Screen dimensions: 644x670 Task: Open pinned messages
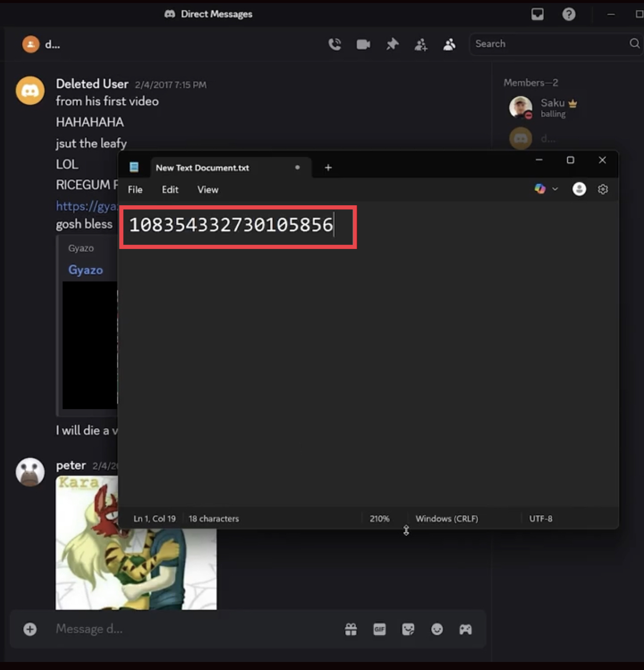[x=392, y=45]
